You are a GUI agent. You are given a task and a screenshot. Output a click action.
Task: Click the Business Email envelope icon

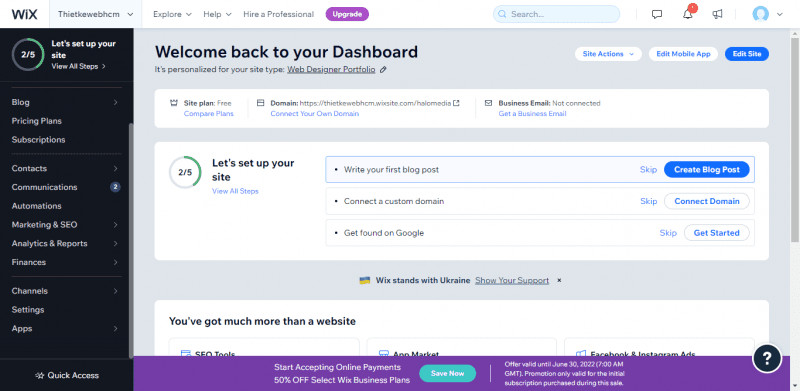coord(488,103)
